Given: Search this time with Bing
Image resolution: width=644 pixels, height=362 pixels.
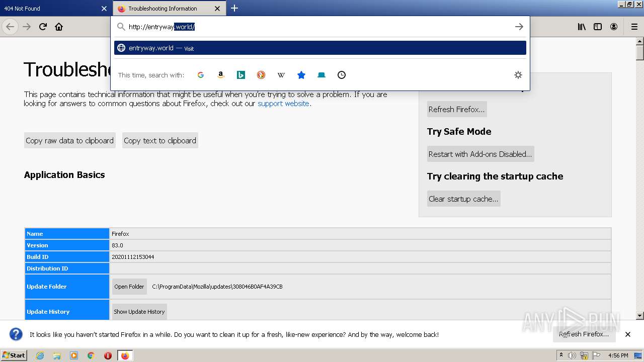Looking at the screenshot, I should 241,75.
